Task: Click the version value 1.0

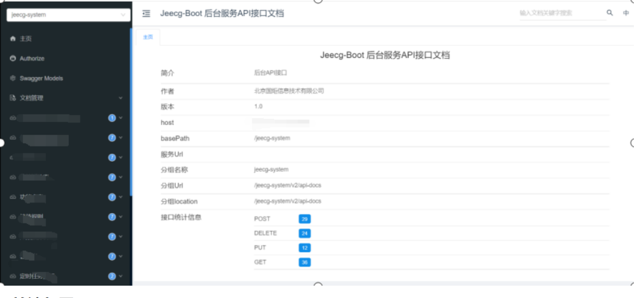Action: (258, 107)
